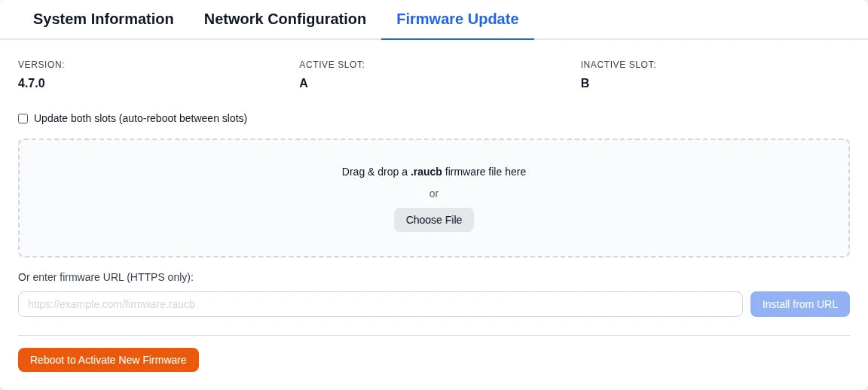Select the version value 4.7.0
This screenshot has height=390, width=868.
(32, 84)
